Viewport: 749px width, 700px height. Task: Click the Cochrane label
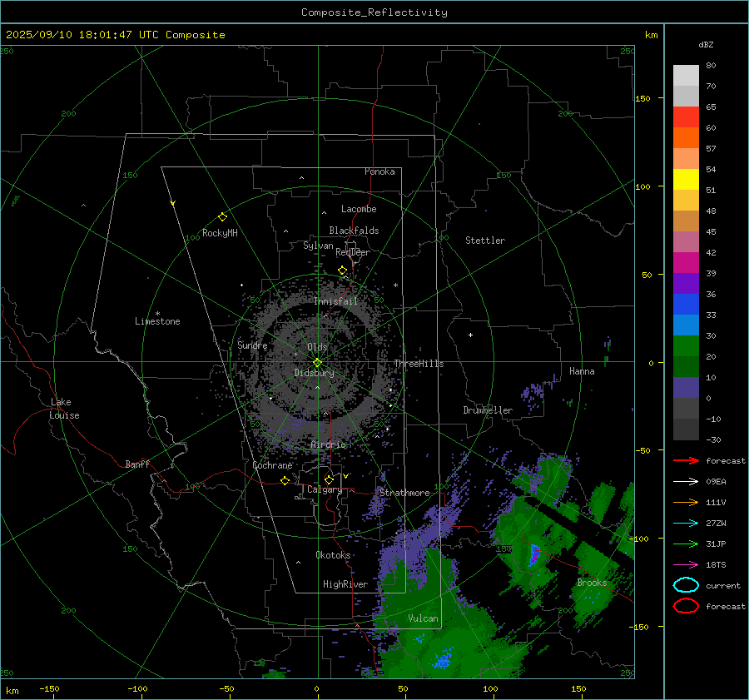pos(272,465)
